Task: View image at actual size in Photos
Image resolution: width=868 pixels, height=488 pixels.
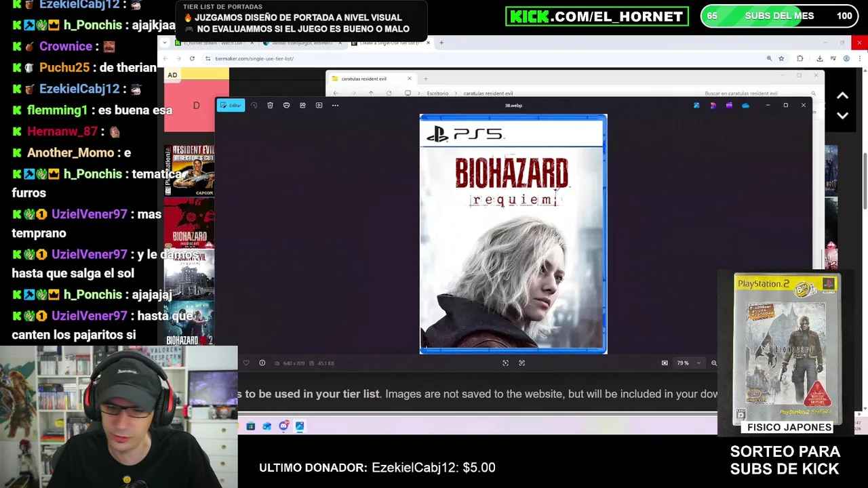Action: 521,363
